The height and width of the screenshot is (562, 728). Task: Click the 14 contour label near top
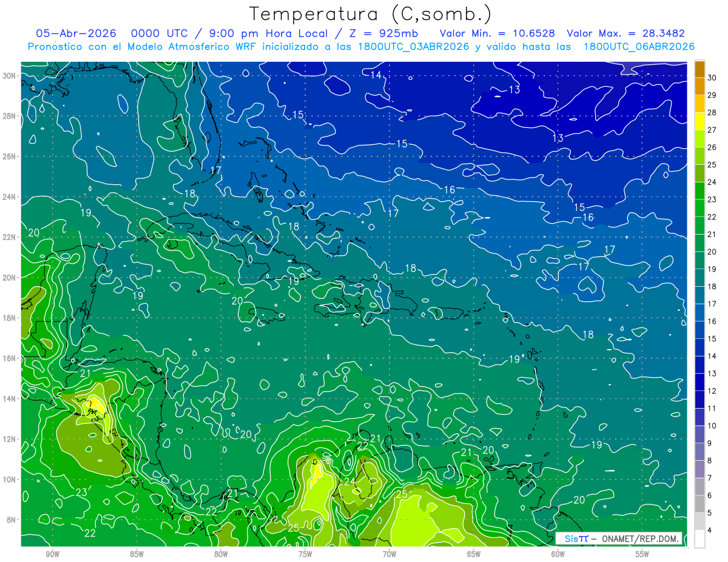click(376, 75)
